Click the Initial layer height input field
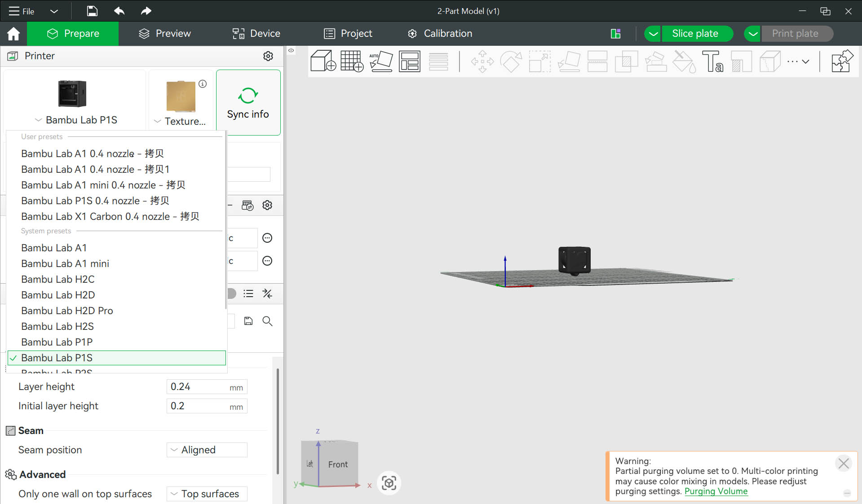 pyautogui.click(x=207, y=406)
